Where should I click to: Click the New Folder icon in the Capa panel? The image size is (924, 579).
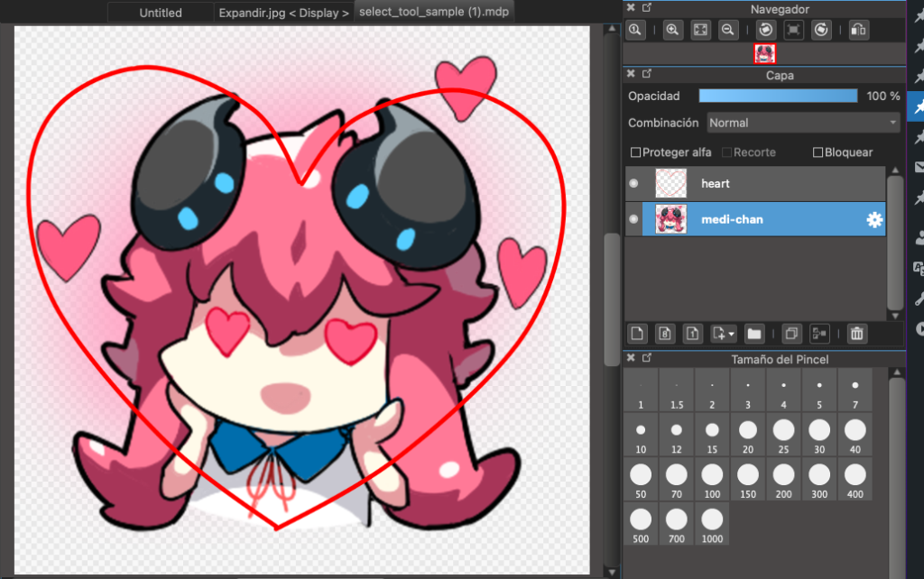[x=754, y=334]
